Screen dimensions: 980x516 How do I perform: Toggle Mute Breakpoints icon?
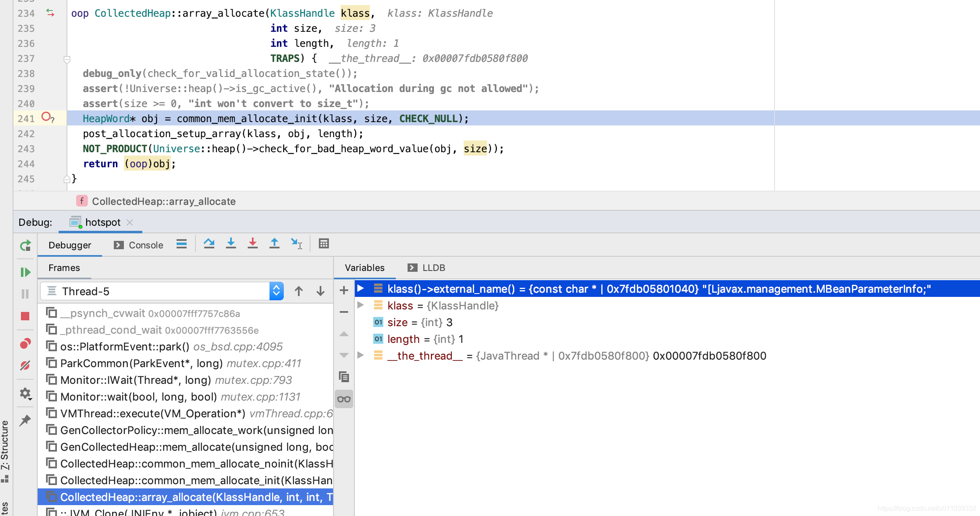tap(25, 365)
